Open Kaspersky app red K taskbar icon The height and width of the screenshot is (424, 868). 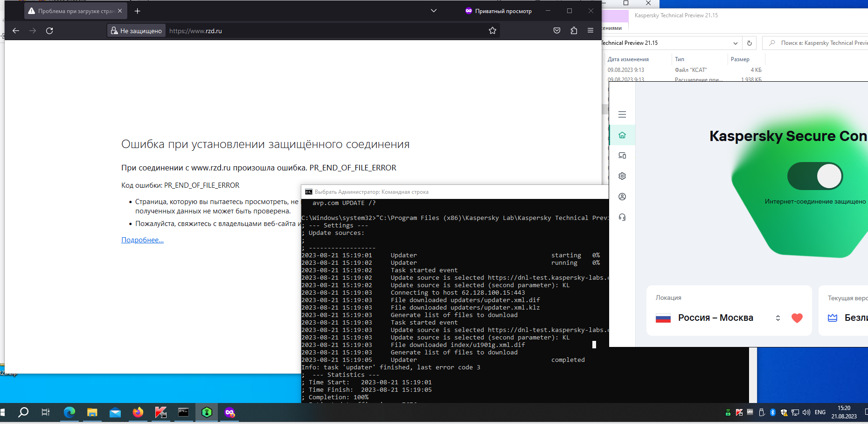click(161, 412)
